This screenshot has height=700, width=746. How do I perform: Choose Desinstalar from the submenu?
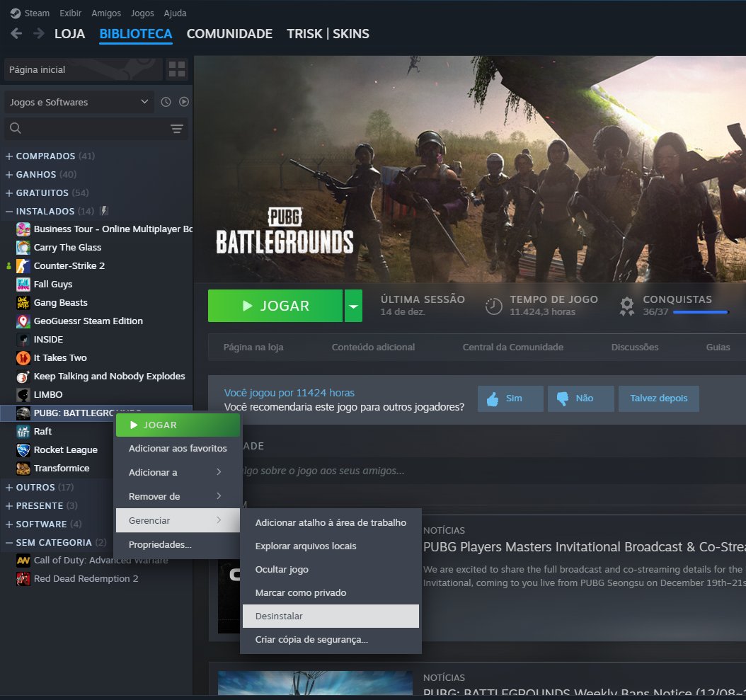(331, 616)
